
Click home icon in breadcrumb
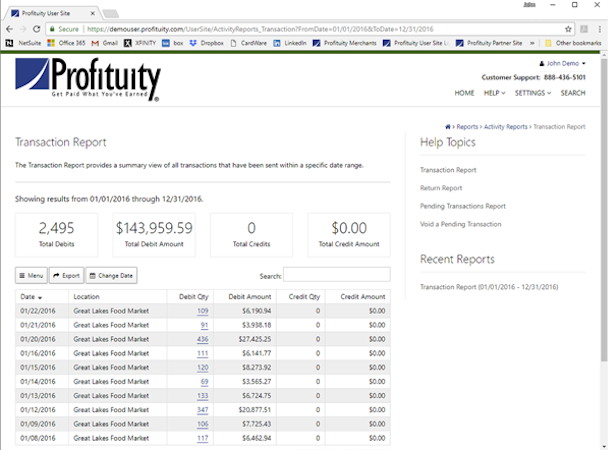(x=447, y=127)
